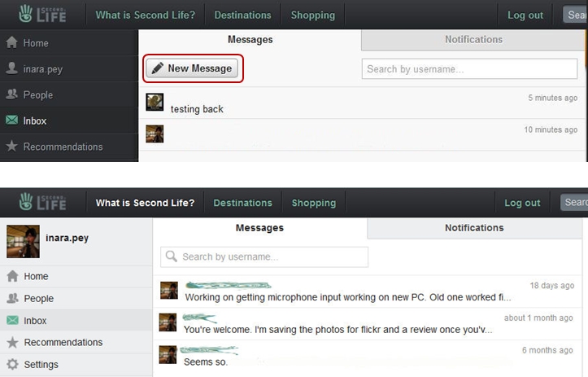The image size is (588, 377).
Task: Open Inbox envelope icon in the light gray sidebar
Action: tap(12, 321)
